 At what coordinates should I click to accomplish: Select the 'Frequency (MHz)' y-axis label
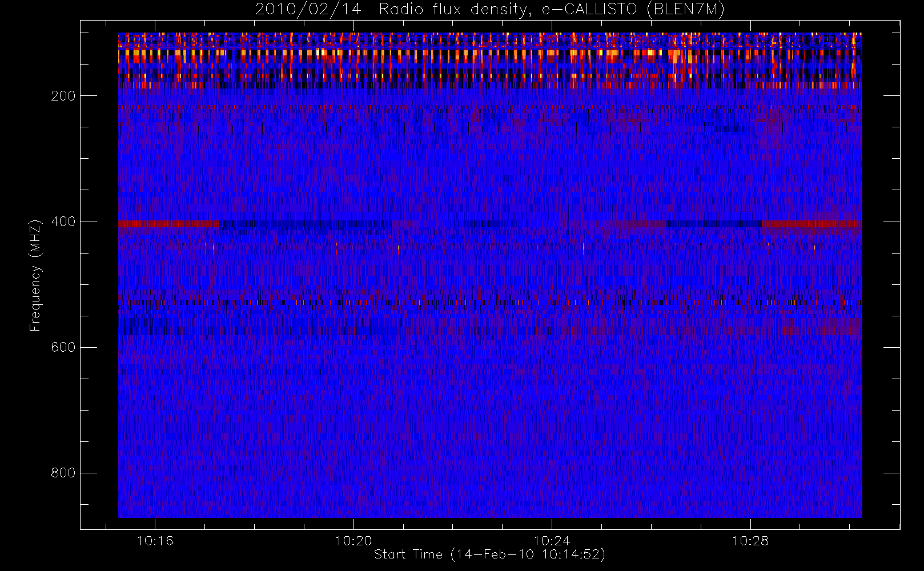tap(35, 275)
